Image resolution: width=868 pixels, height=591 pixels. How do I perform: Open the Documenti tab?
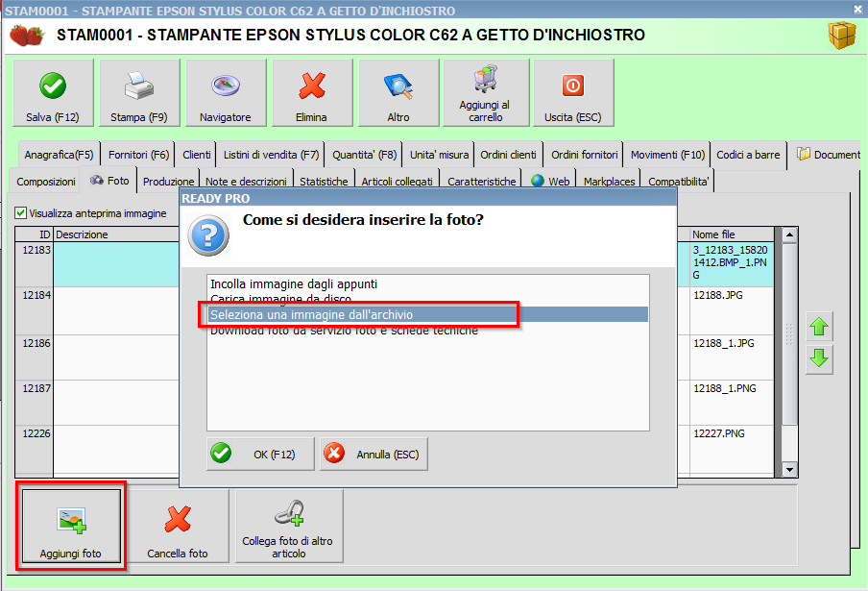click(828, 155)
